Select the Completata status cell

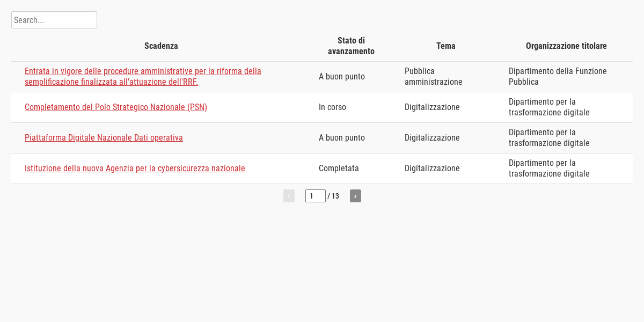pos(339,169)
